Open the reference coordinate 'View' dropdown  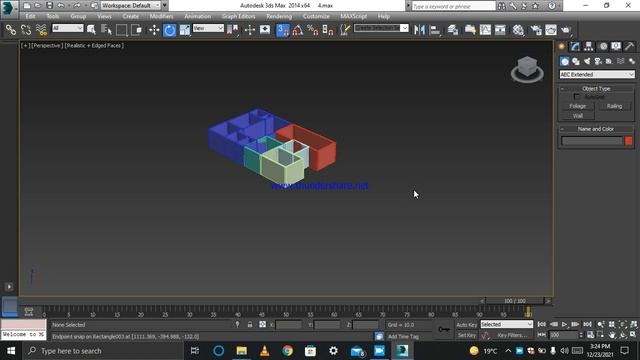[208, 28]
